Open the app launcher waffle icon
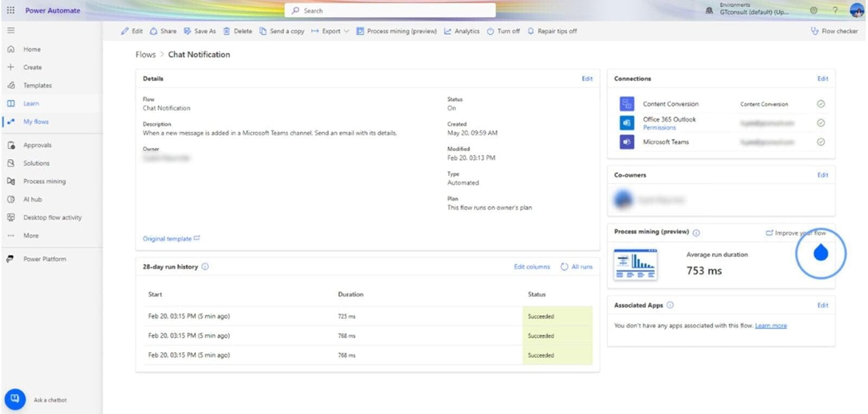868x414 pixels. coord(10,10)
